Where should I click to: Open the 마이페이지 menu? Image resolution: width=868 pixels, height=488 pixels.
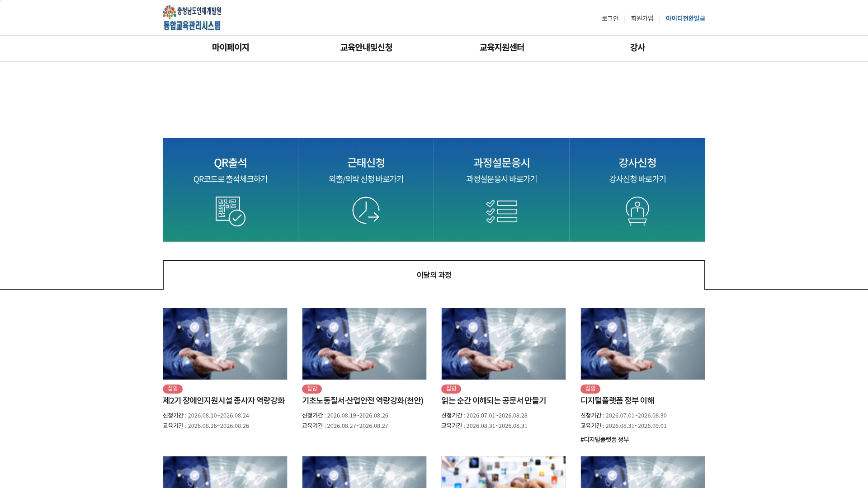coord(231,47)
